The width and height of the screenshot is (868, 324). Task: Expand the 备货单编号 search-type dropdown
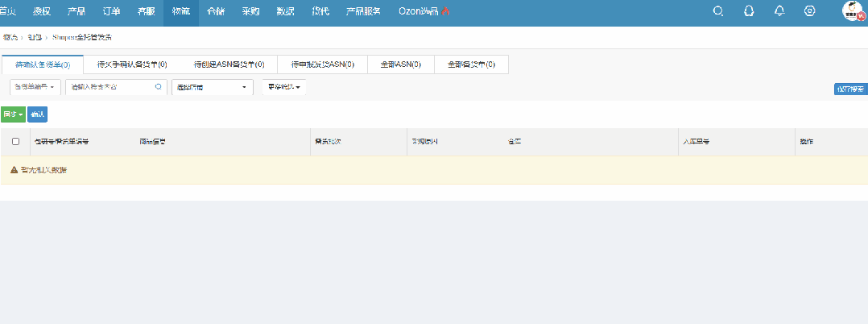point(35,87)
